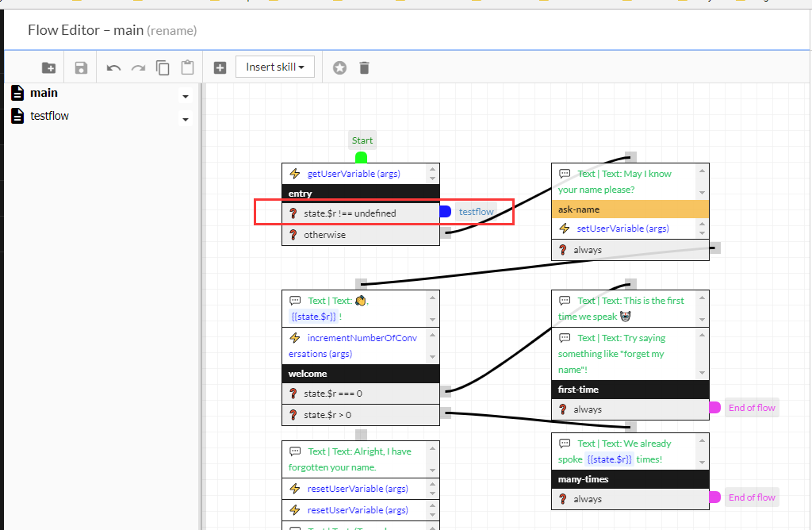Click the lightning icon on getUserVariable
Screen dimensions: 812x530
pyautogui.click(x=293, y=173)
